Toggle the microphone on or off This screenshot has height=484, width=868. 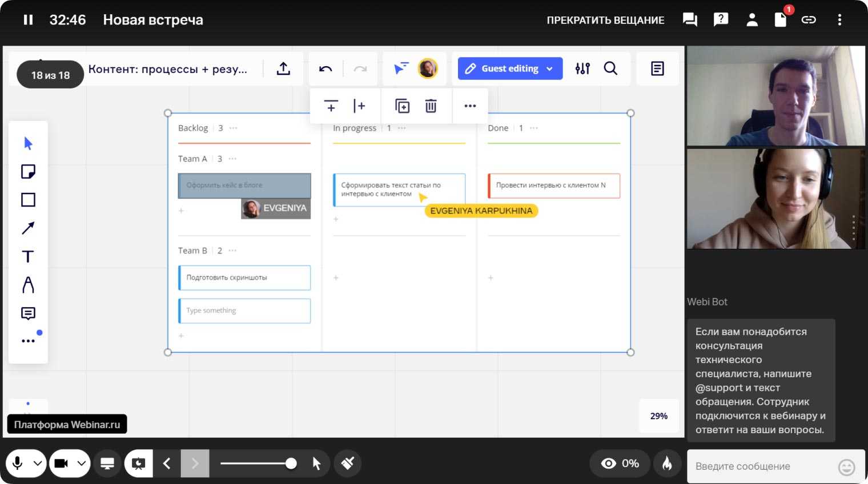point(18,463)
